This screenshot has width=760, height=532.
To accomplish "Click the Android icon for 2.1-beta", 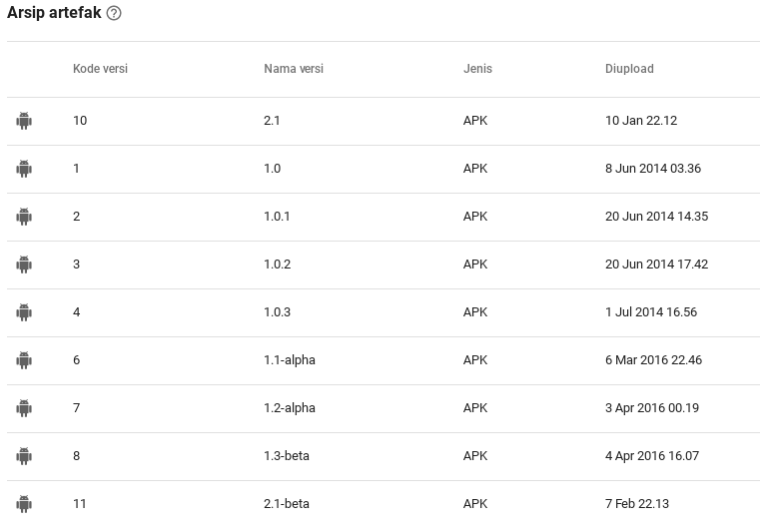I will point(24,504).
